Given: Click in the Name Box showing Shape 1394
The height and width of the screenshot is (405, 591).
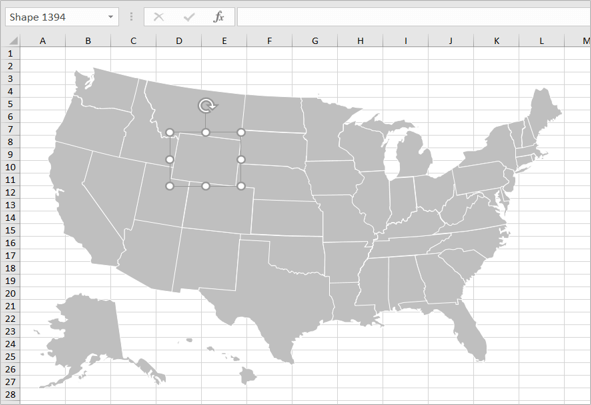Looking at the screenshot, I should [x=57, y=17].
